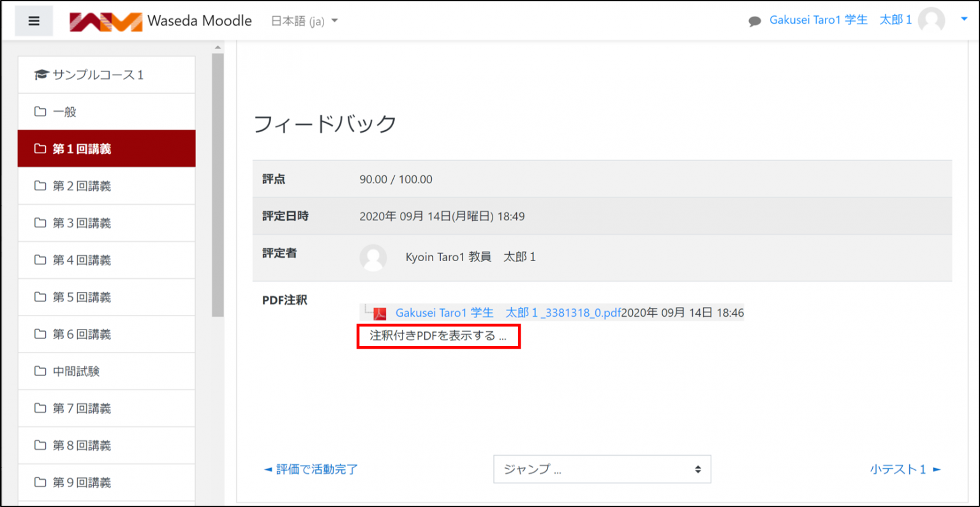The height and width of the screenshot is (507, 980).
Task: Click the red PDF file icon
Action: coord(380,314)
